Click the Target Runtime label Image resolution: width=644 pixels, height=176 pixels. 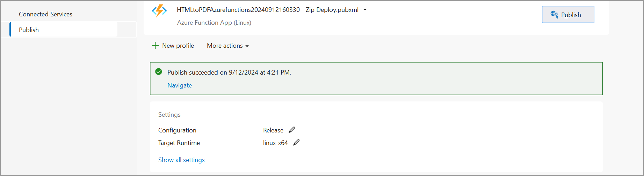pos(179,143)
